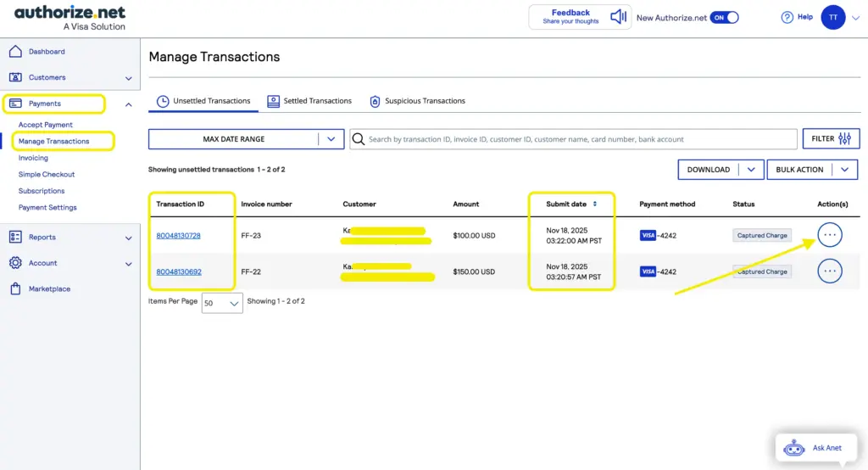Image resolution: width=868 pixels, height=470 pixels.
Task: Click the Amount column header
Action: click(465, 204)
